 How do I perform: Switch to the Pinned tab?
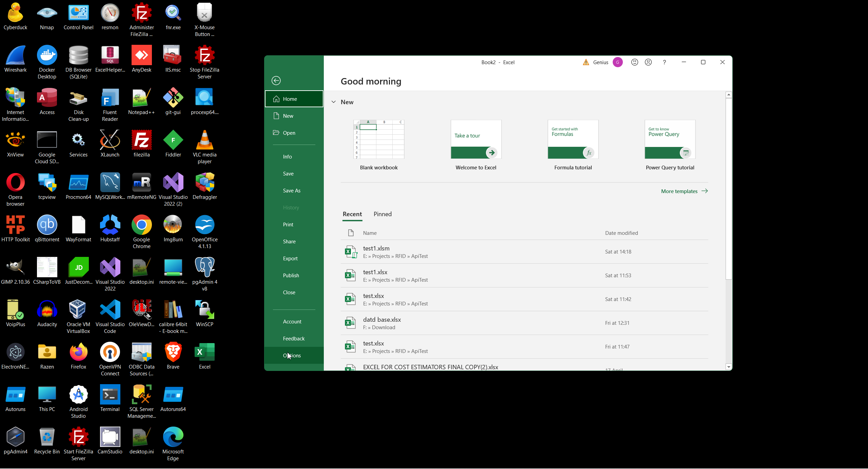coord(382,214)
